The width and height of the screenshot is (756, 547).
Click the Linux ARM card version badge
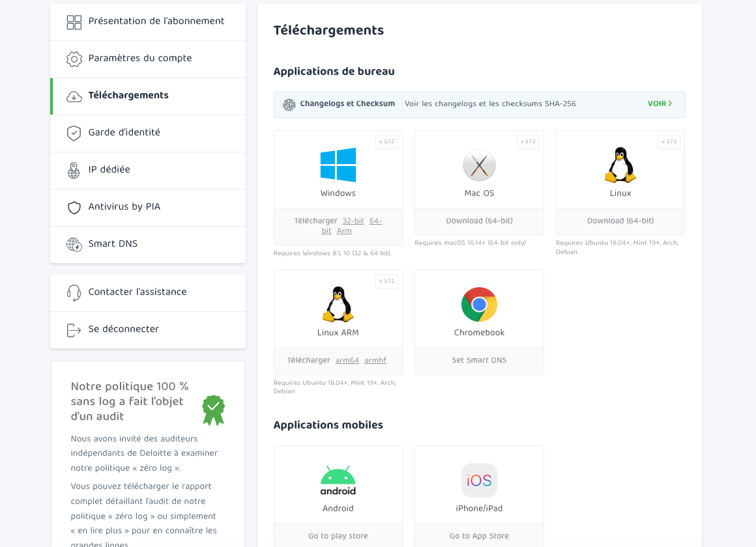386,281
